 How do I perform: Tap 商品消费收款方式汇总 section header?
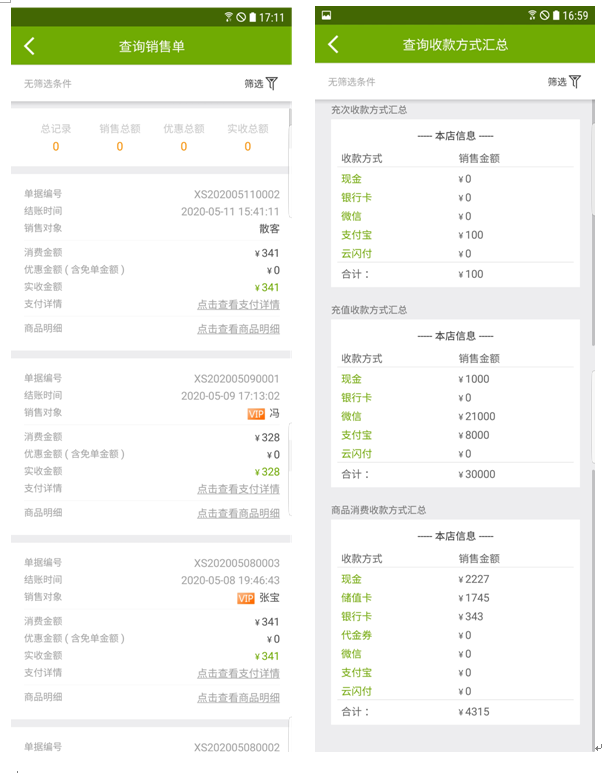[x=379, y=510]
